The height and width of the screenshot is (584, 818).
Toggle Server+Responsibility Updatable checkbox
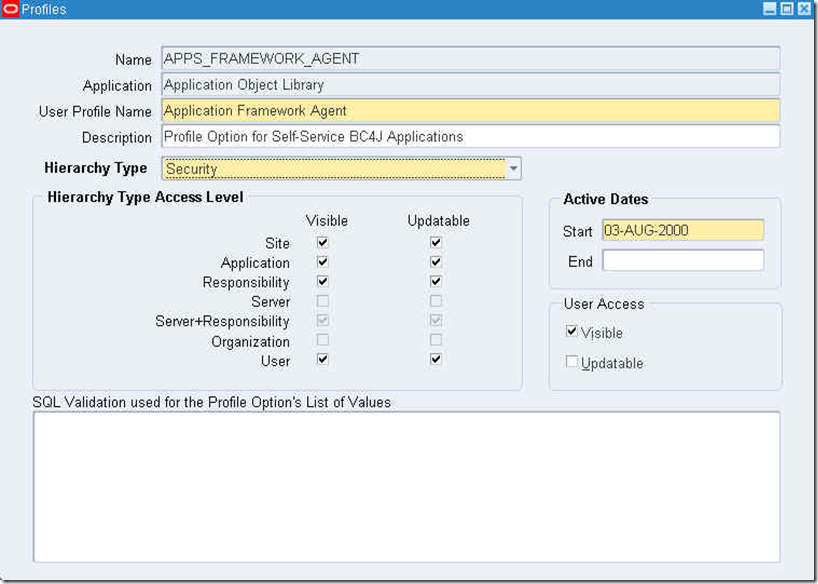436,320
